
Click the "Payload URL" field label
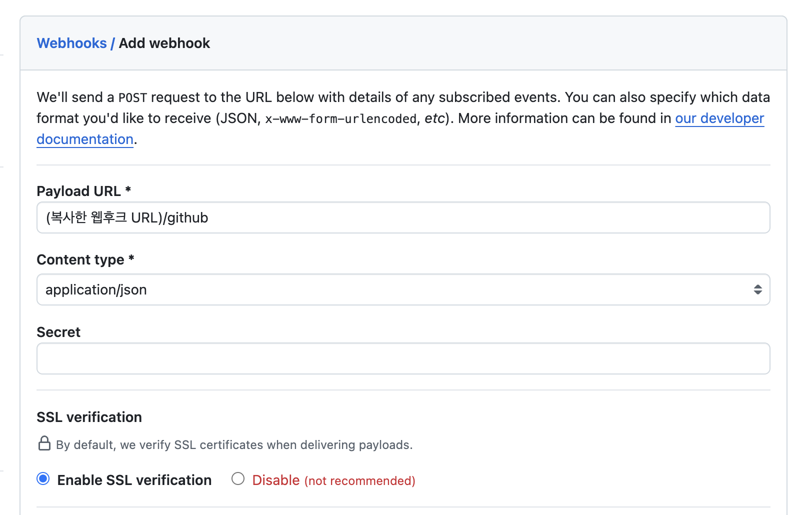pyautogui.click(x=78, y=191)
